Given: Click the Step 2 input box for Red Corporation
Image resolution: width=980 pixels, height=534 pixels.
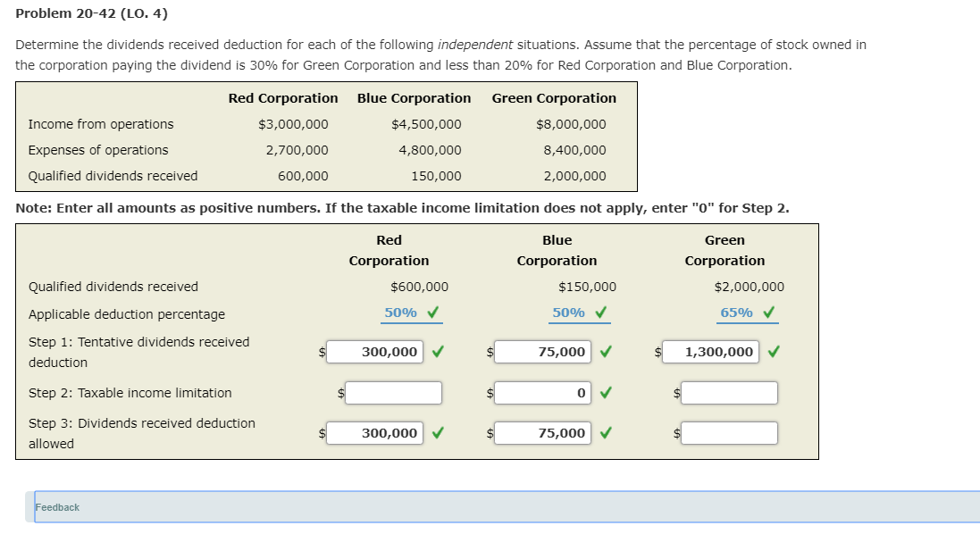Looking at the screenshot, I should (396, 393).
